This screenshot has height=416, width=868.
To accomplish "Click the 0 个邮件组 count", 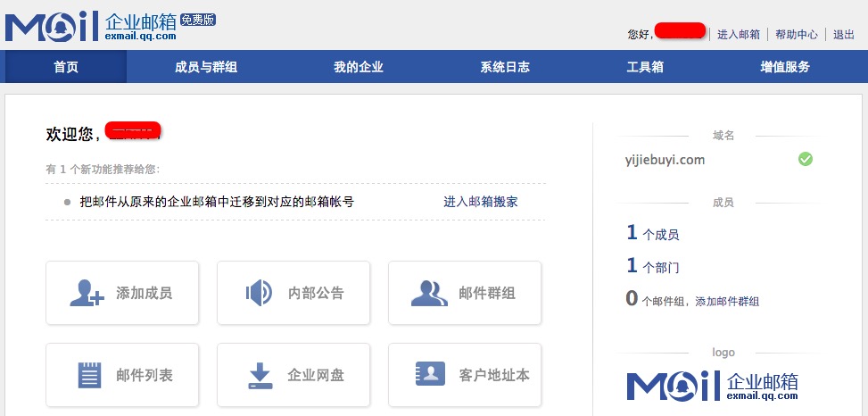I will click(657, 300).
